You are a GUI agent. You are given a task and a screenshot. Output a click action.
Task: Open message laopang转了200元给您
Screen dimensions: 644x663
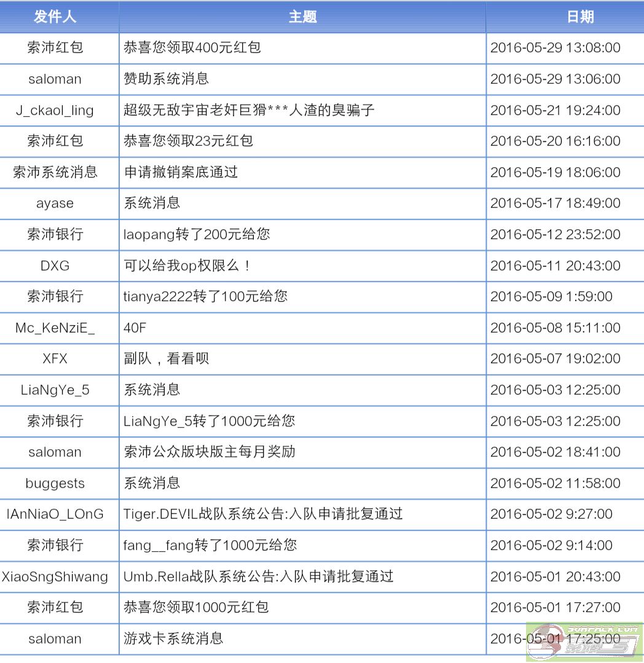click(197, 234)
